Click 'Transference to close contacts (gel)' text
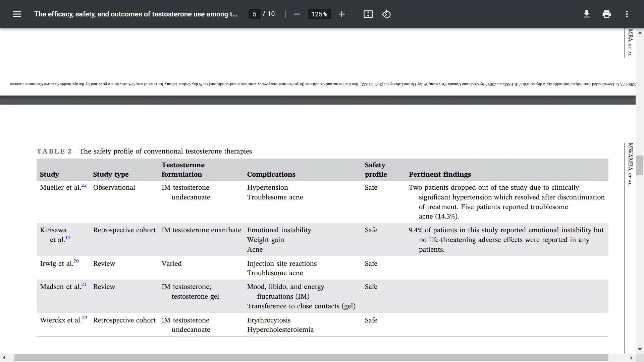Image resolution: width=644 pixels, height=362 pixels. coord(301,306)
